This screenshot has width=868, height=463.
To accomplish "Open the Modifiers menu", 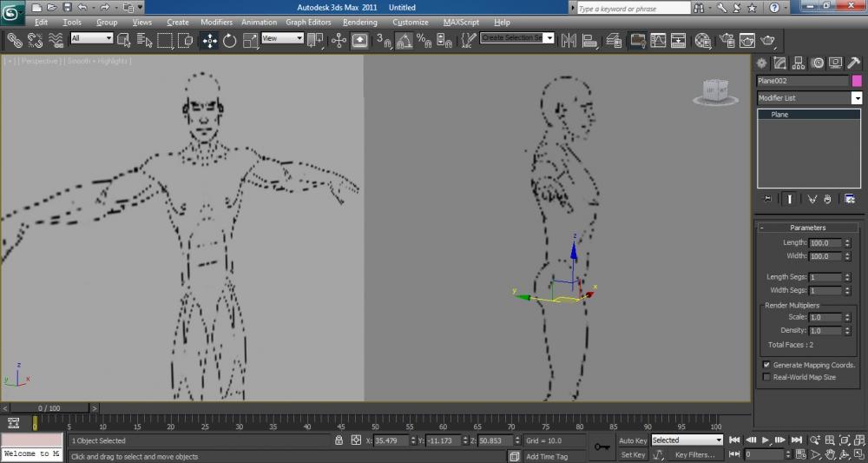I will point(216,22).
